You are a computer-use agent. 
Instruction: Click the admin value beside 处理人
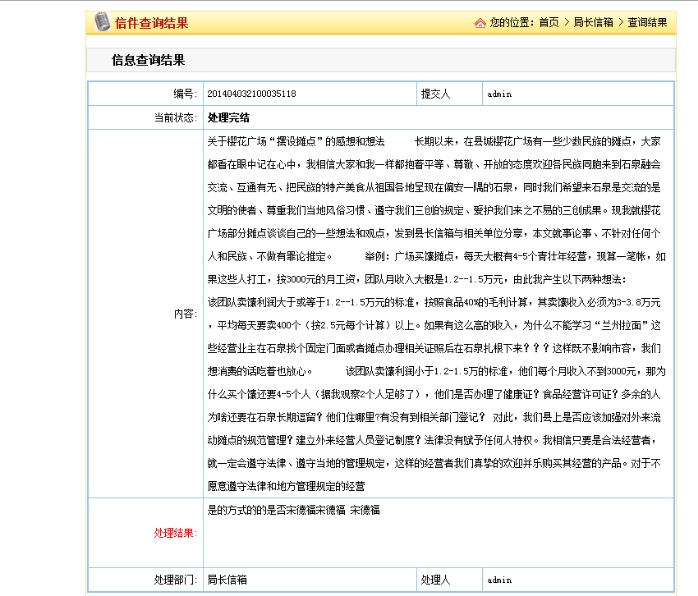[500, 579]
